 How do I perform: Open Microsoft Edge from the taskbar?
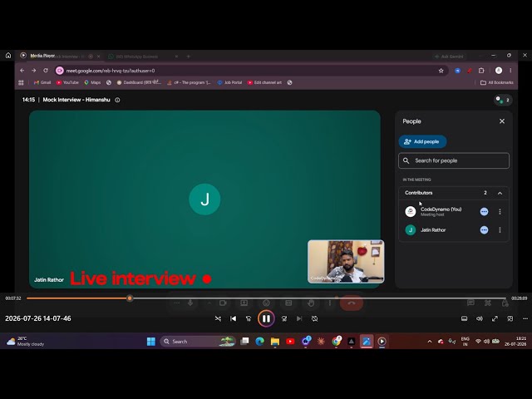point(259,342)
